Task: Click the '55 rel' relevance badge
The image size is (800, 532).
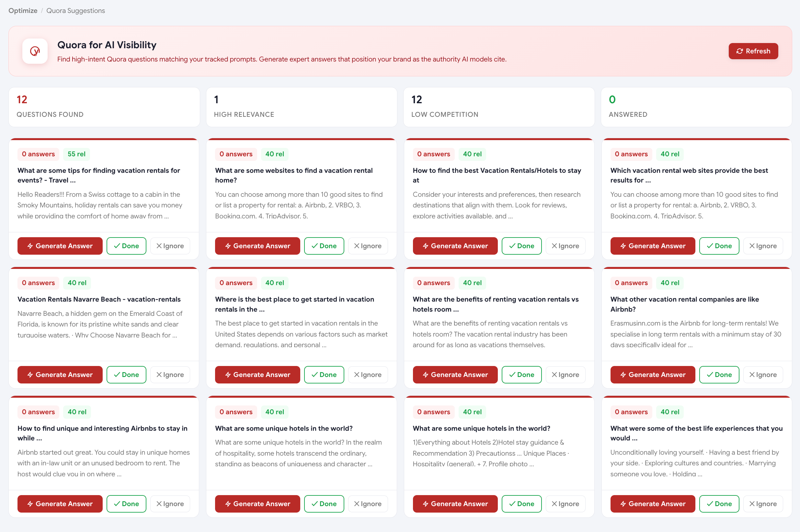Action: 76,154
